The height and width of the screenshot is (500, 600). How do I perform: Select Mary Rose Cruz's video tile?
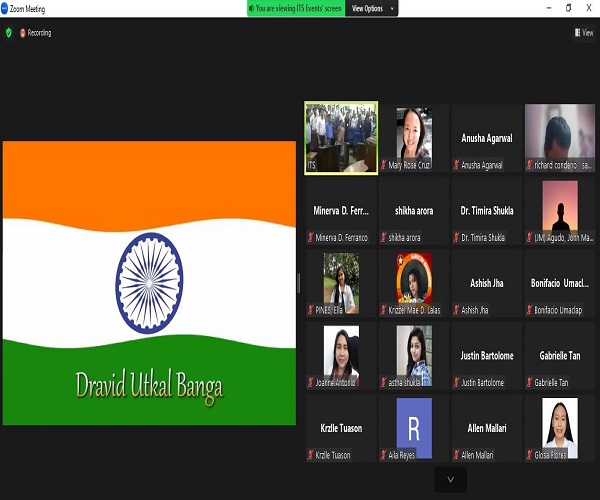pos(414,138)
